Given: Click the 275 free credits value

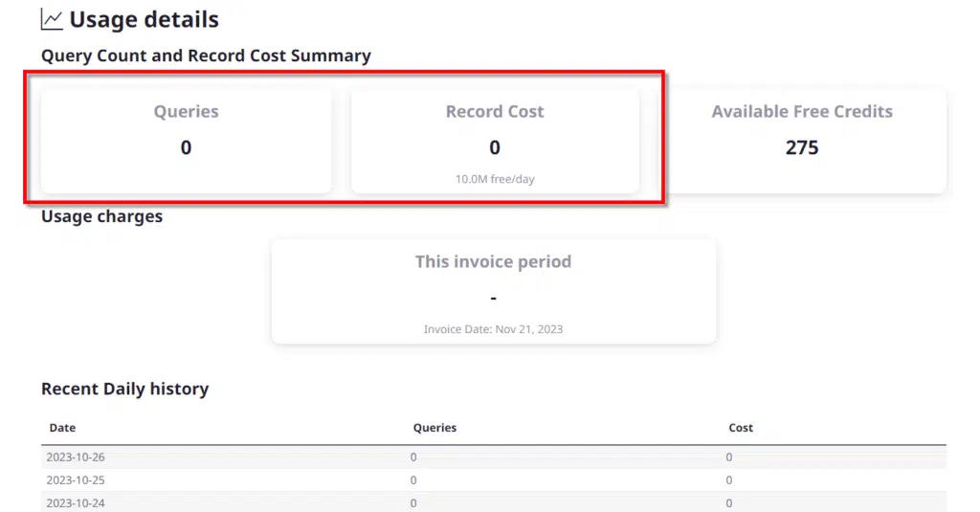Looking at the screenshot, I should coord(801,147).
